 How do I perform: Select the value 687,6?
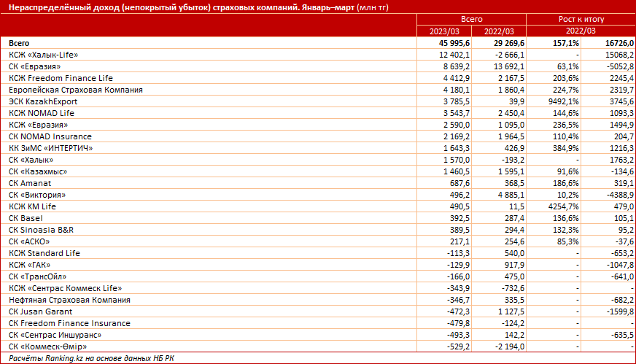pos(460,183)
